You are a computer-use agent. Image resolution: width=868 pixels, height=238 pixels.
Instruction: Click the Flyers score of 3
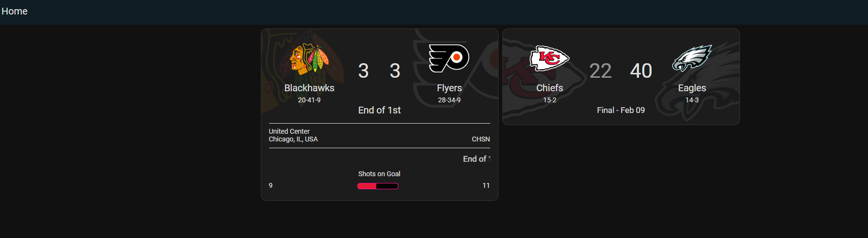click(395, 71)
